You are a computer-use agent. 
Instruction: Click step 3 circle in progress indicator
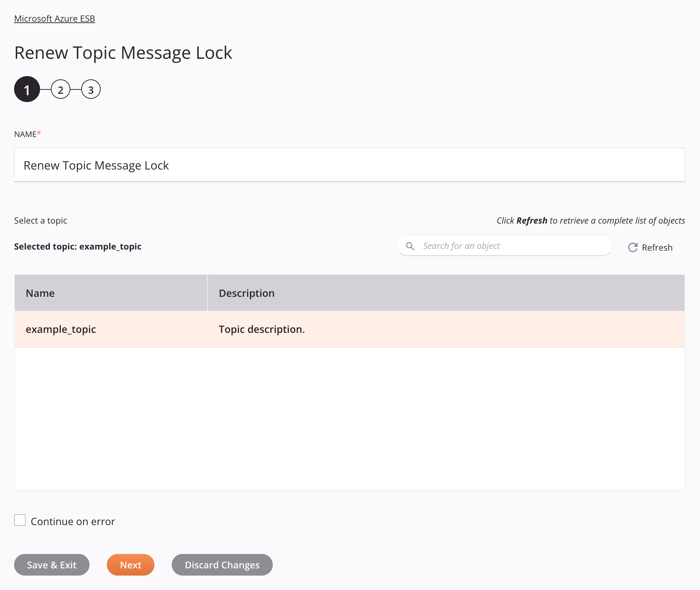pyautogui.click(x=90, y=89)
